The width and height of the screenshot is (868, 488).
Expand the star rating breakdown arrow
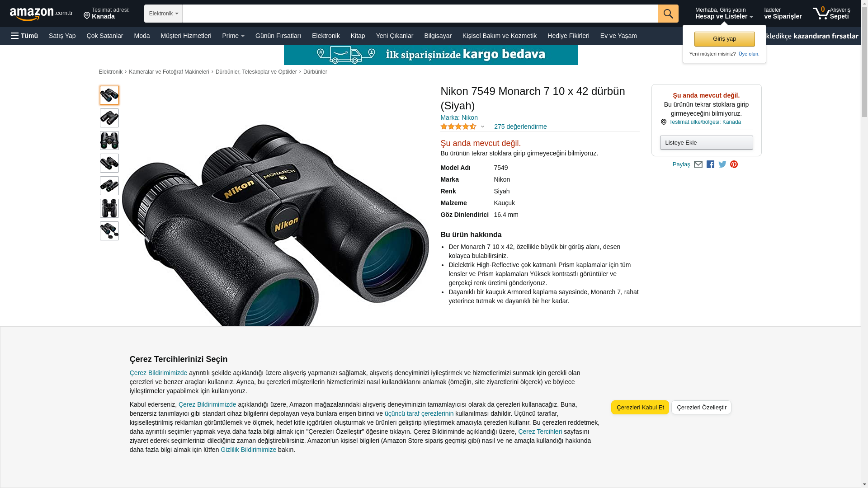coord(482,127)
